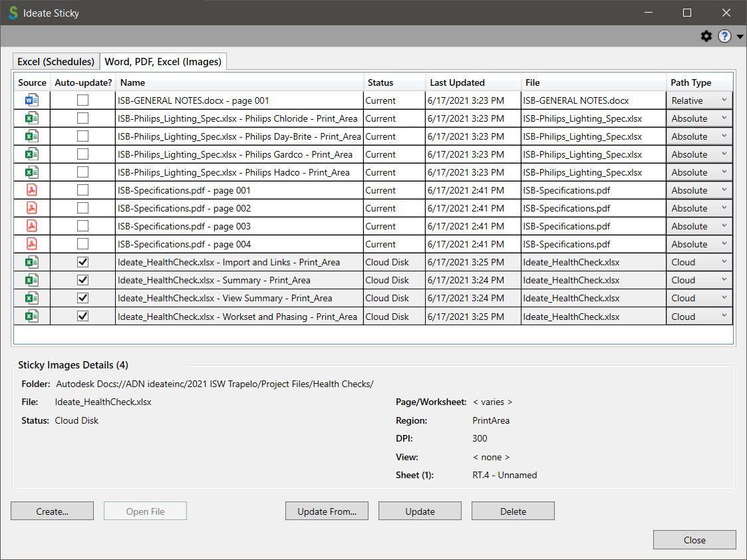Viewport: 747px width, 560px height.
Task: Click sheet value RT.4 - Unnamed
Action: coord(504,475)
